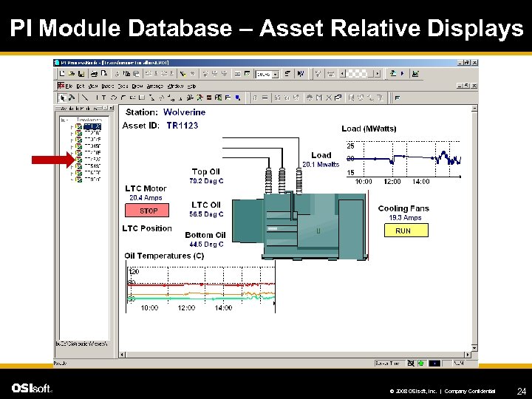This screenshot has width=532, height=399.
Task: Click the Open file folder icon
Action: [x=72, y=73]
